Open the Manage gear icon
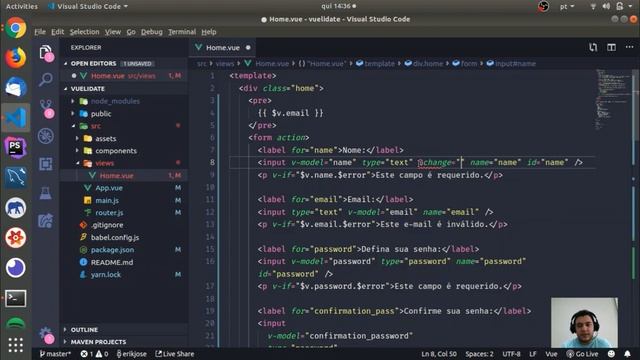Viewport: 640px width, 360px height. coord(47,335)
